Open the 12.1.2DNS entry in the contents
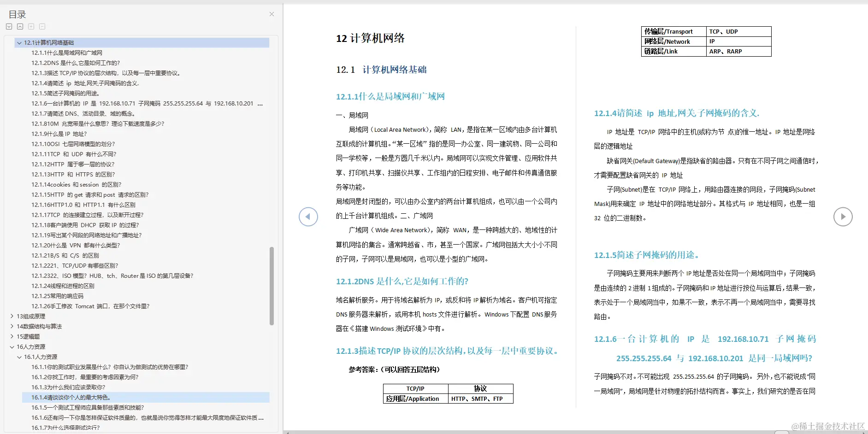The width and height of the screenshot is (868, 434). (75, 63)
